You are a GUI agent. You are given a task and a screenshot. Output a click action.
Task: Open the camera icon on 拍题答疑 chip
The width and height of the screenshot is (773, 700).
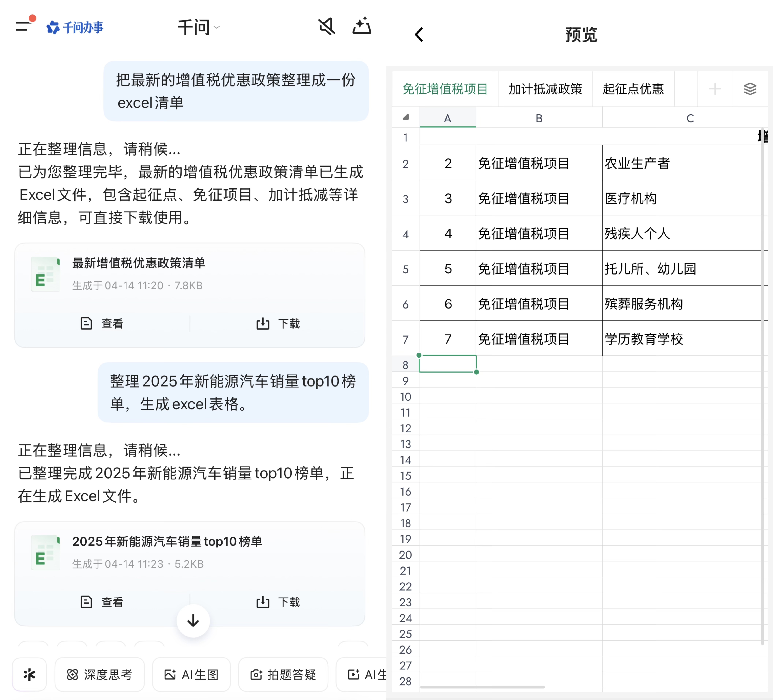coord(256,675)
